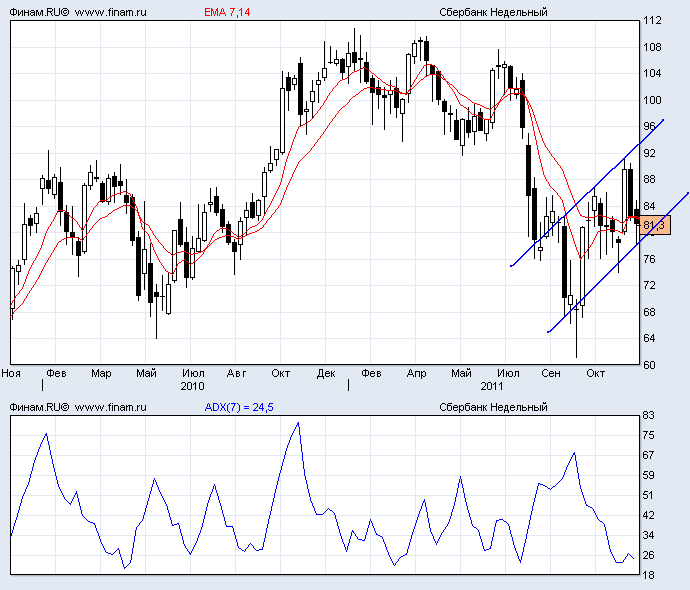Click the red EMA 7,14 indicator label
This screenshot has height=590, width=690.
pos(227,12)
